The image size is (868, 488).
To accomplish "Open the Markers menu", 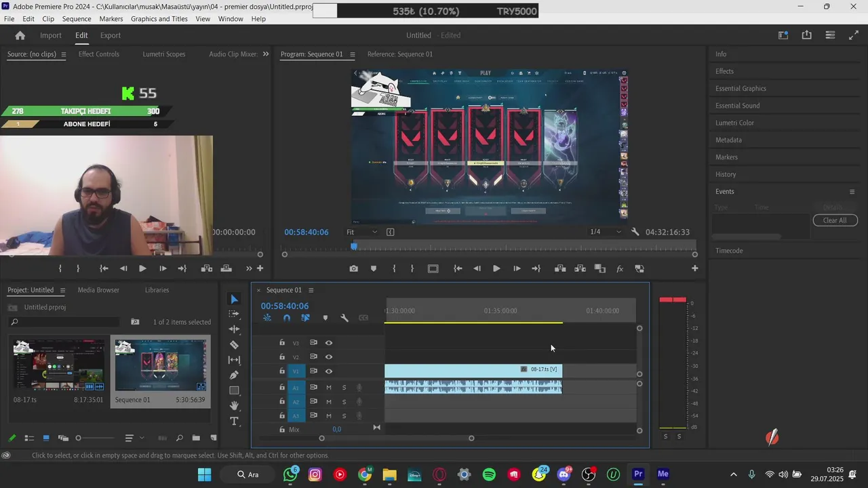I will click(x=111, y=19).
